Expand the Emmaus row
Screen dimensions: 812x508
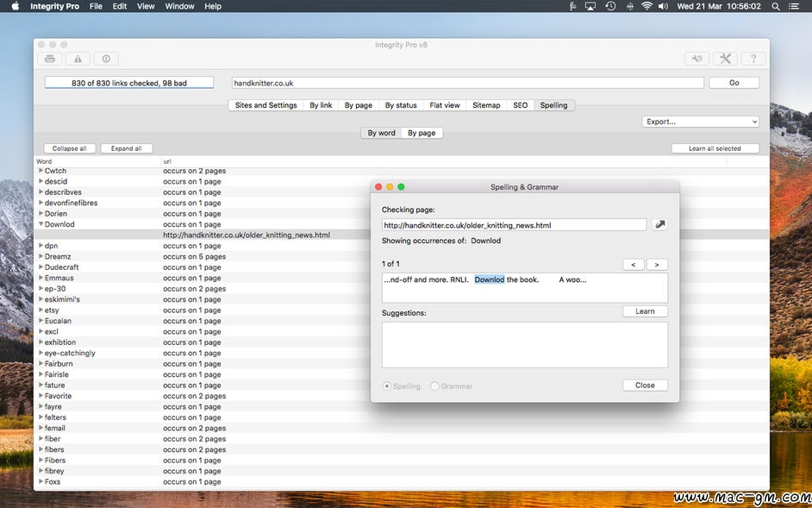[41, 278]
